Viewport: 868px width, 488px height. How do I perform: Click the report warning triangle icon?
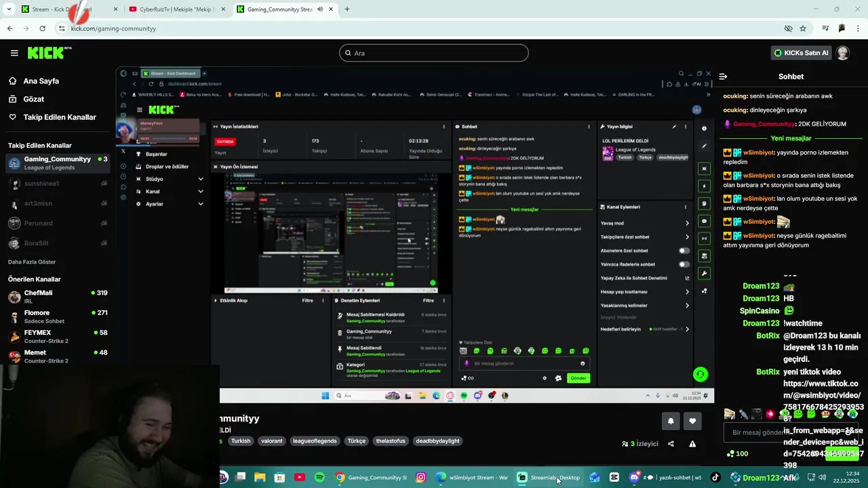click(x=692, y=444)
